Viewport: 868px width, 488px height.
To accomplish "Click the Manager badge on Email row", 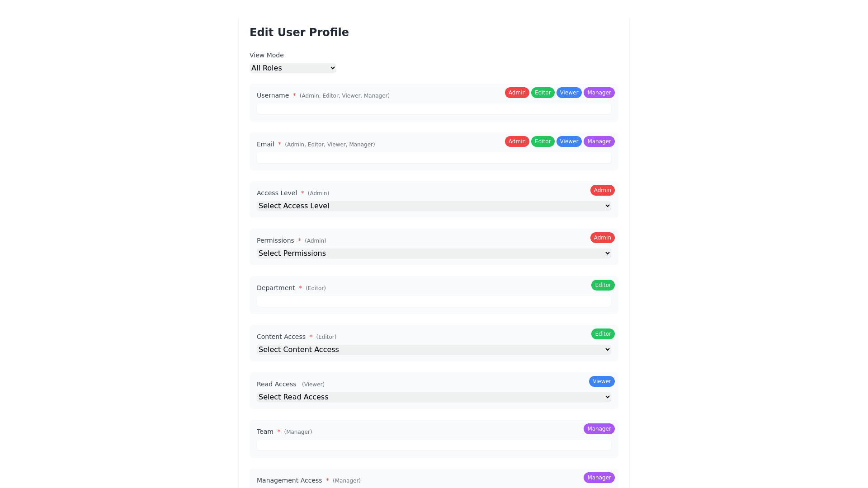I will coord(599,141).
